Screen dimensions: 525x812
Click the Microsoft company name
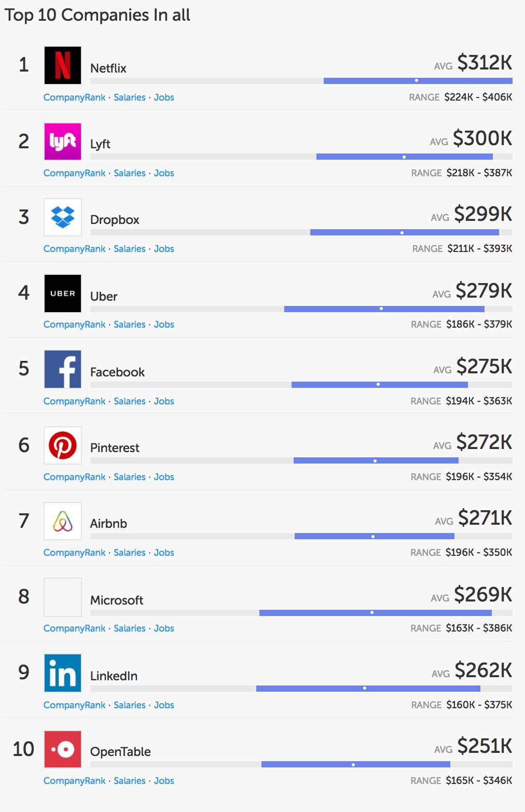pyautogui.click(x=117, y=600)
